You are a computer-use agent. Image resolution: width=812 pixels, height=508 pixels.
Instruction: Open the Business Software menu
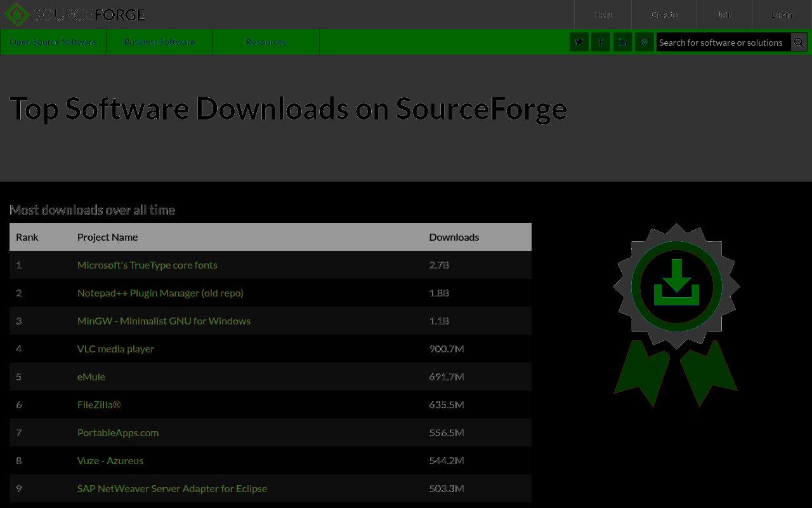coord(160,42)
